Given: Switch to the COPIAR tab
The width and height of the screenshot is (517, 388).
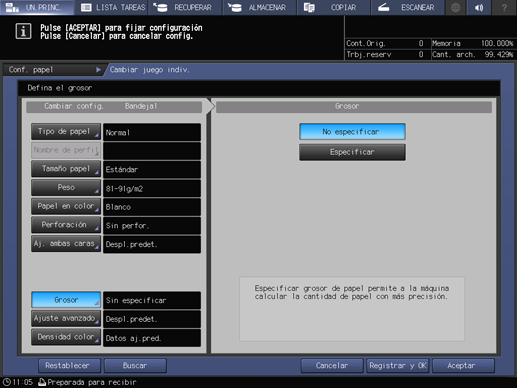Looking at the screenshot, I should (333, 7).
